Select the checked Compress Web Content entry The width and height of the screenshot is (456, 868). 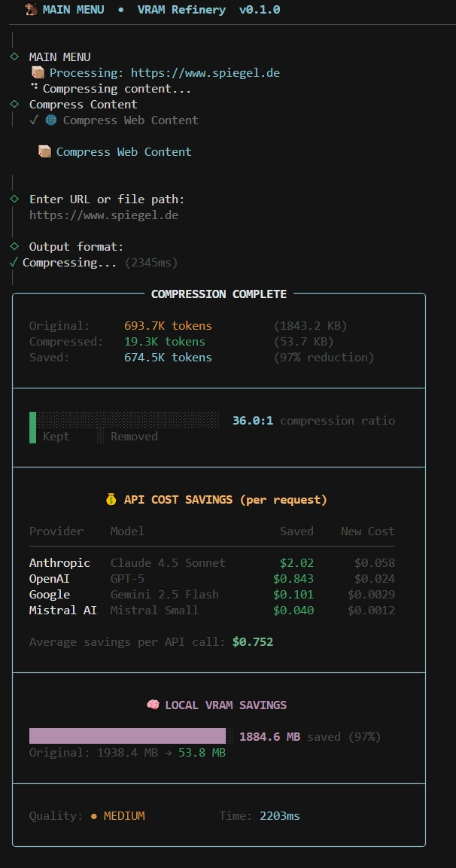(x=114, y=120)
